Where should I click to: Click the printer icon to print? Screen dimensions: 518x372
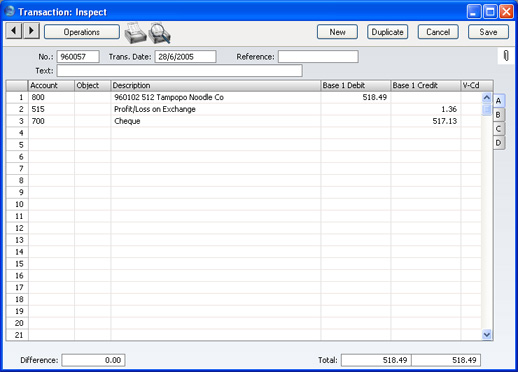(135, 33)
